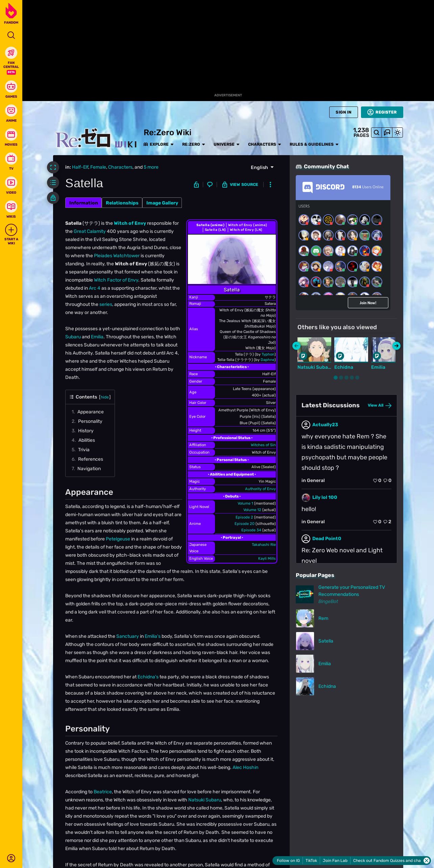This screenshot has height=868, width=434.
Task: Open the Rules & Guidelines dropdown
Action: coord(314,144)
